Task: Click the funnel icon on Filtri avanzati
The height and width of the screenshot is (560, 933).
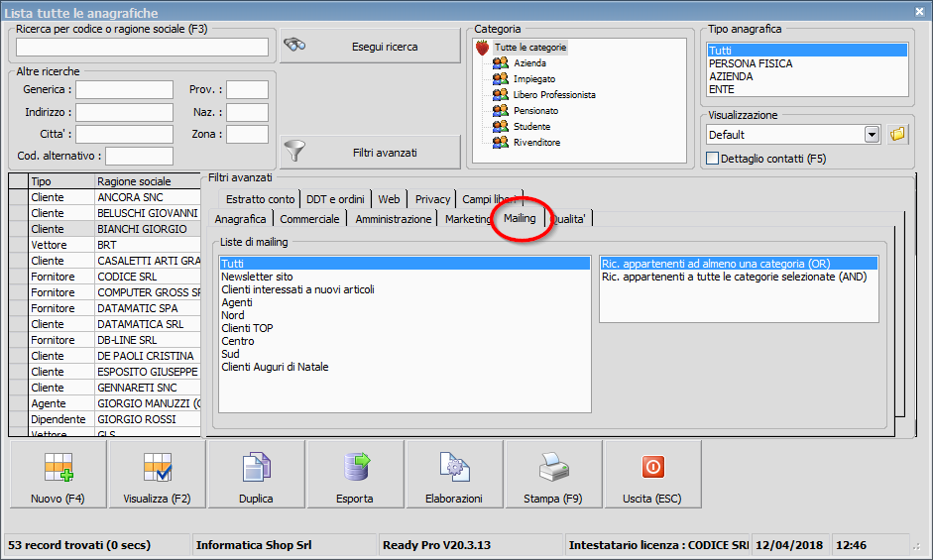Action: 294,151
